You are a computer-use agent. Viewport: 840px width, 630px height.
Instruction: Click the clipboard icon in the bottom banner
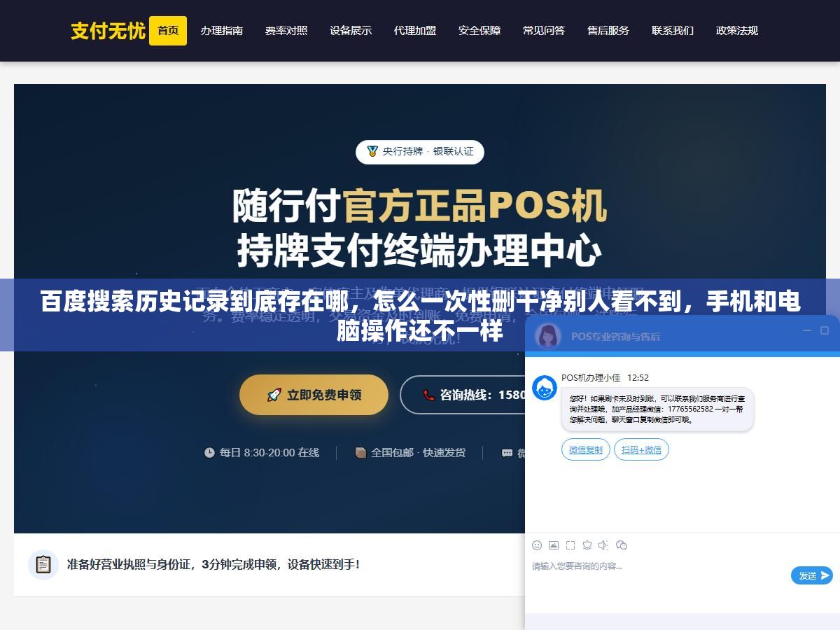pyautogui.click(x=43, y=565)
